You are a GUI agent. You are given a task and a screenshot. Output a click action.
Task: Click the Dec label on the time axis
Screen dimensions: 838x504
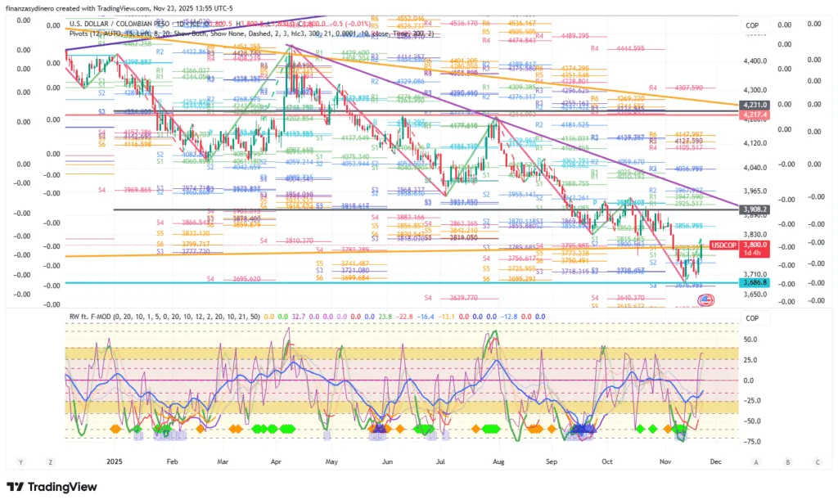point(716,461)
